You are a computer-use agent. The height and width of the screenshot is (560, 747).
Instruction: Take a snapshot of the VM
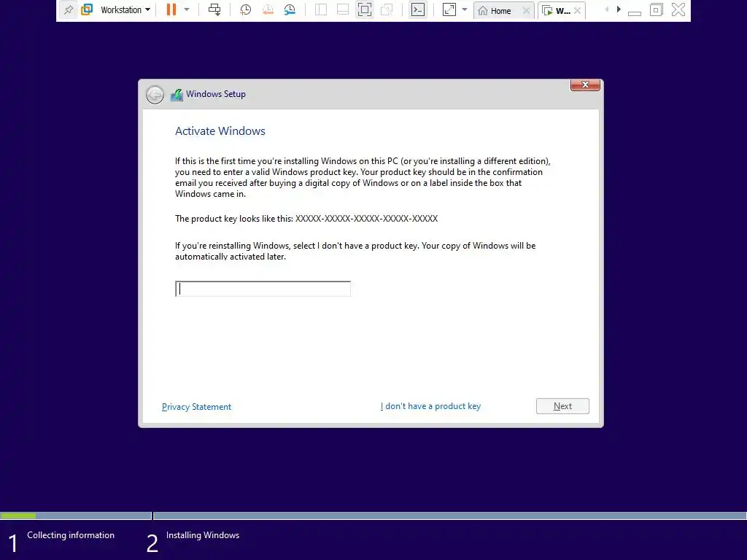pyautogui.click(x=245, y=9)
